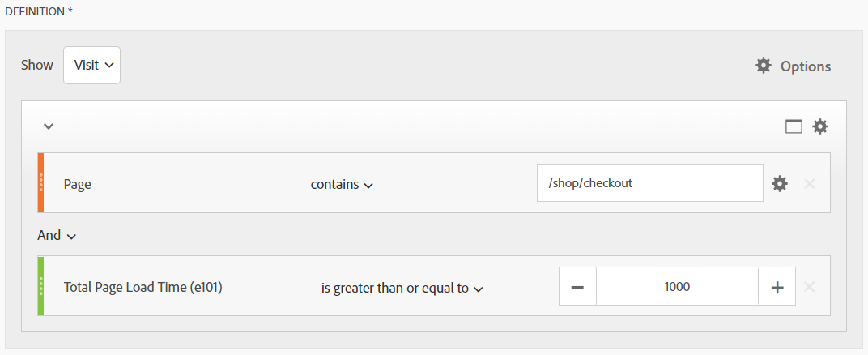Screen dimensions: 868x355
Task: Open gear settings for Page rule
Action: tap(780, 183)
